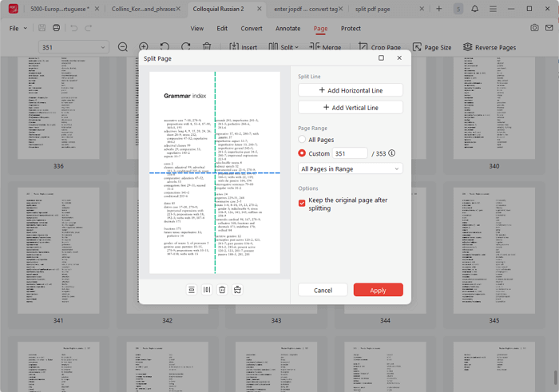Screen dimensions: 559x392
Task: Select page 341 thumbnail
Action: point(58,251)
